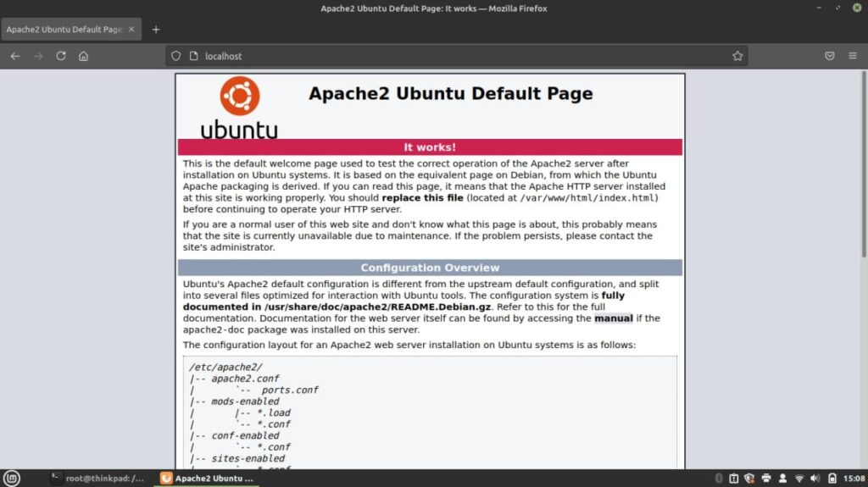Open the update manager shield icon
The width and height of the screenshot is (868, 487).
749,479
